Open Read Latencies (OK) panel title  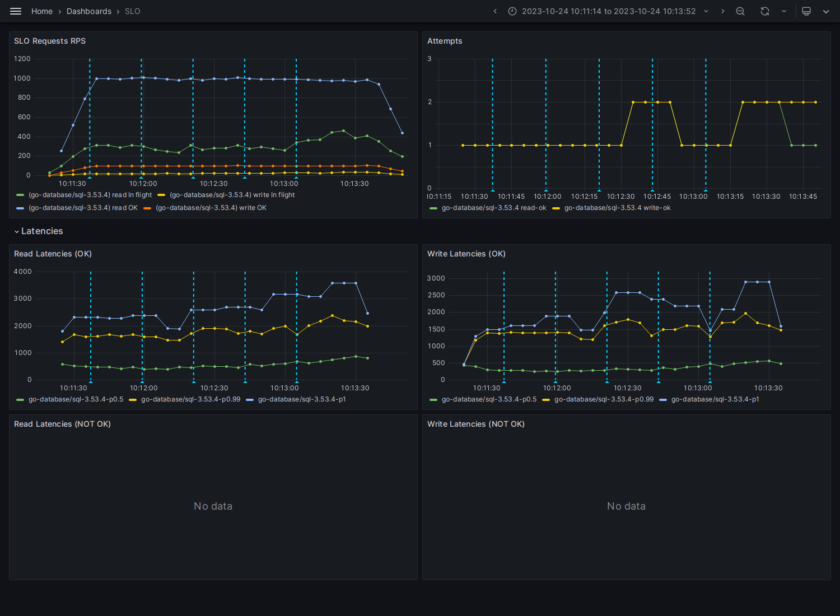(53, 254)
